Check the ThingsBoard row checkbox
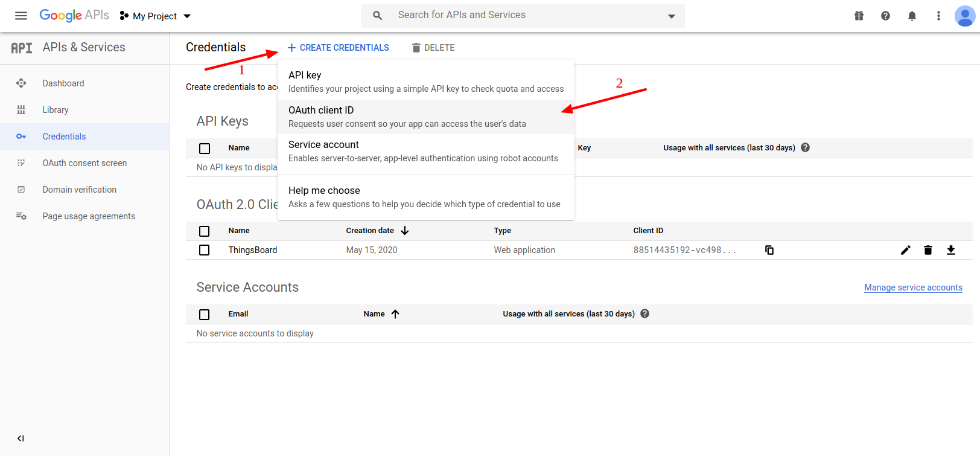 click(x=205, y=250)
